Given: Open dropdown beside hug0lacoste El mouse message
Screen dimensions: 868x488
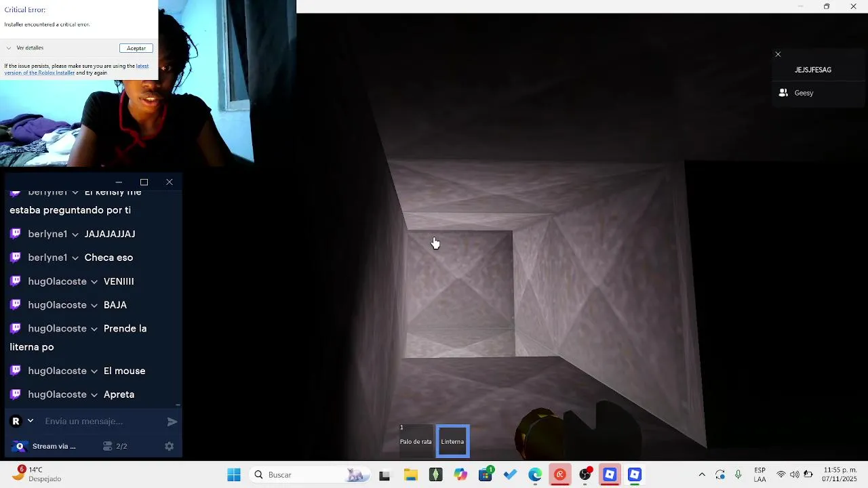Looking at the screenshot, I should pyautogui.click(x=94, y=371).
